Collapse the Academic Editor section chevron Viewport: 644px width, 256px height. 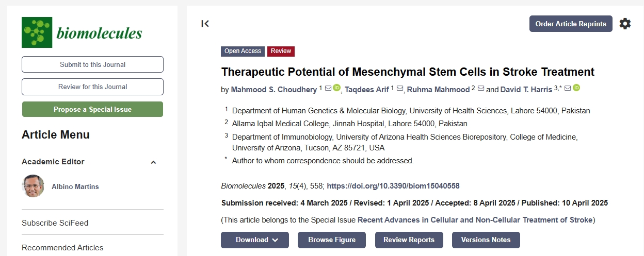153,162
